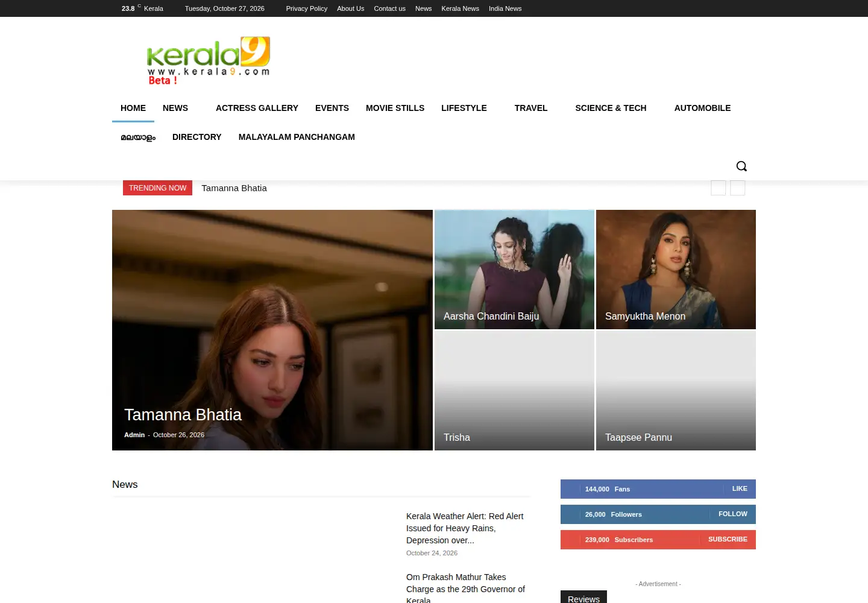
Task: Click previous trending arrow button
Action: pos(719,188)
